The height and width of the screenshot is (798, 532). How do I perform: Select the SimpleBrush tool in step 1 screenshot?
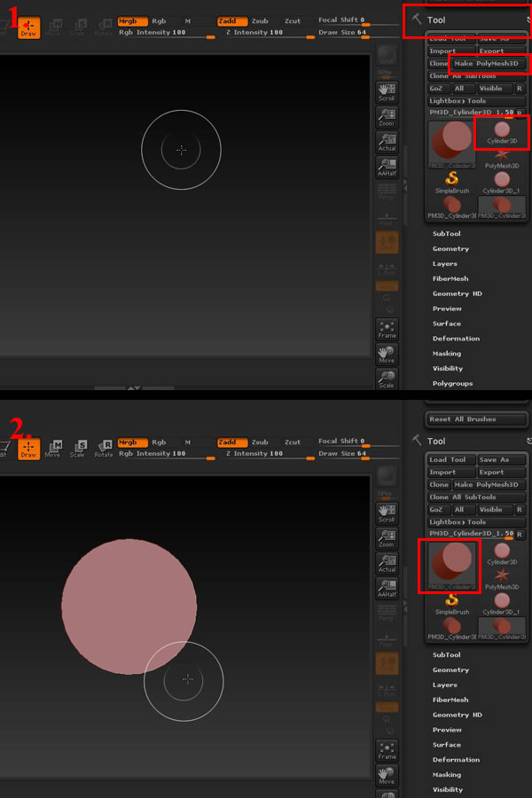[x=452, y=183]
